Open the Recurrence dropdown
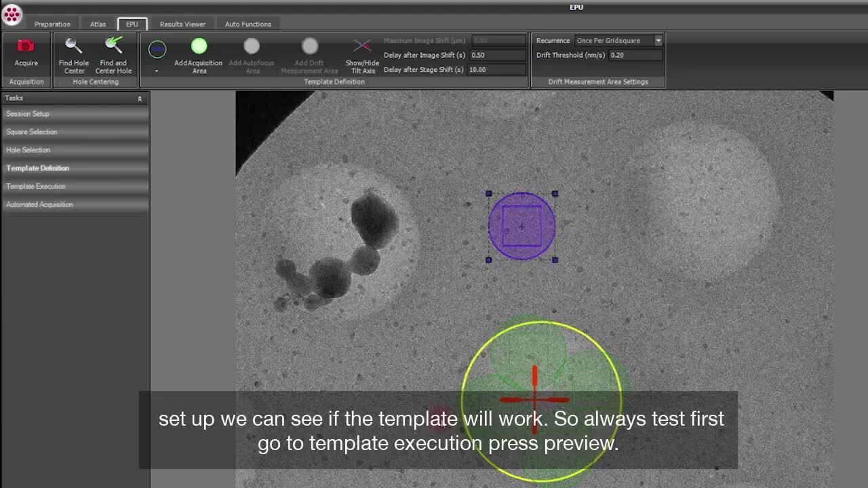The height and width of the screenshot is (488, 868). coord(658,41)
